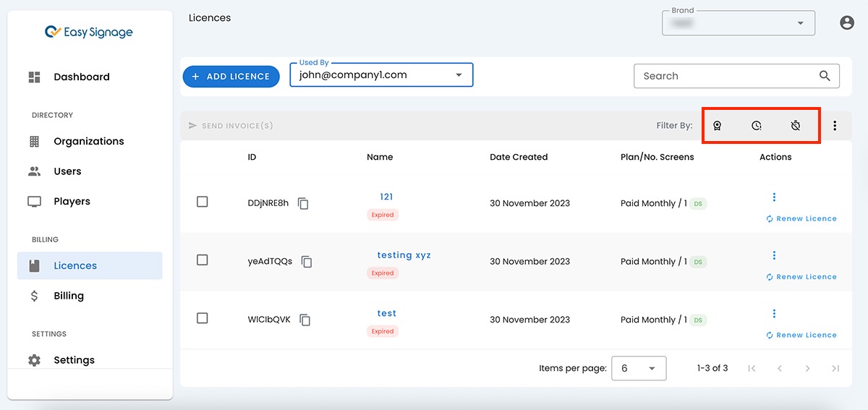Open the three-dot menu beside the filters
This screenshot has width=868, height=410.
coord(835,126)
